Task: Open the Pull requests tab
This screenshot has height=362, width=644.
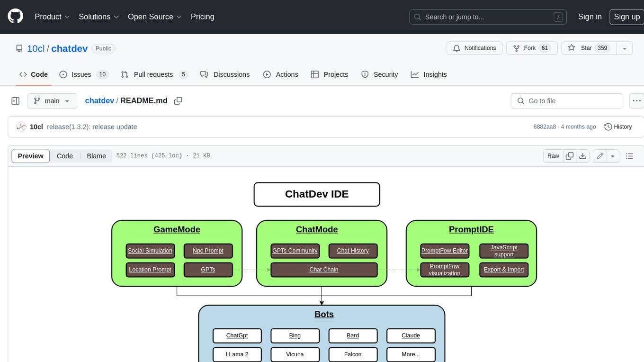Action: [x=154, y=74]
